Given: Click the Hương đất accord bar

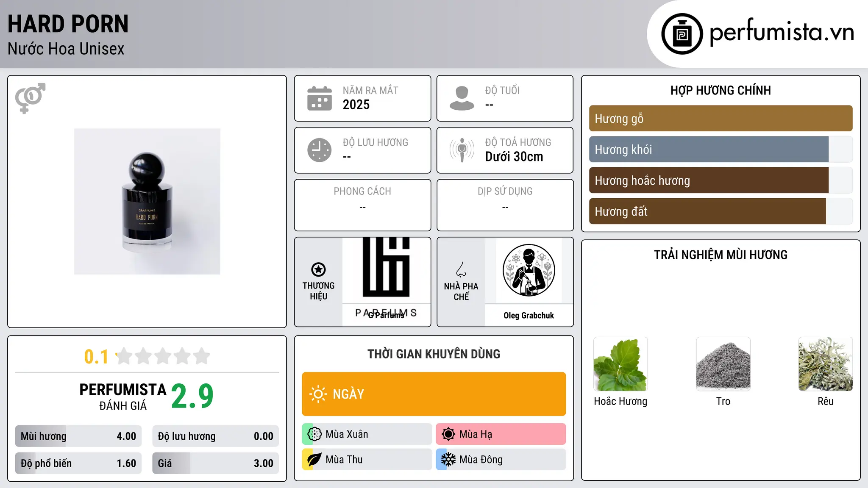Looking at the screenshot, I should [x=721, y=211].
